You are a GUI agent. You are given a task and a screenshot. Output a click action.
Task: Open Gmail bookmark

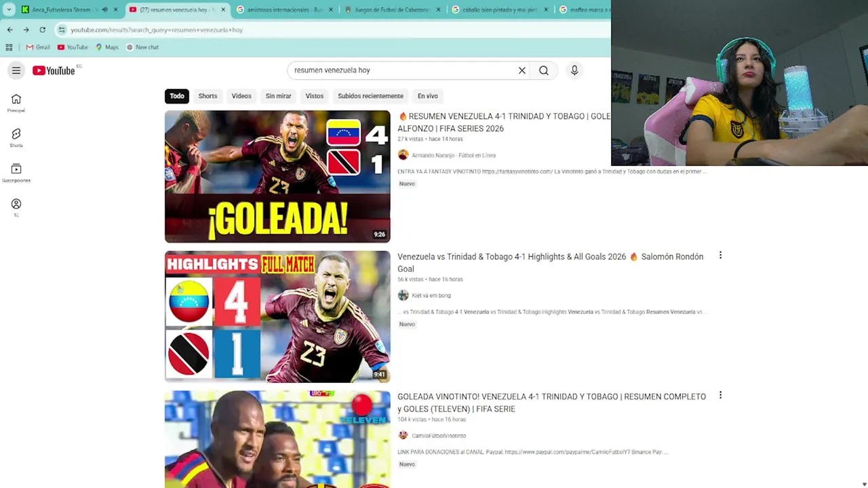point(38,47)
